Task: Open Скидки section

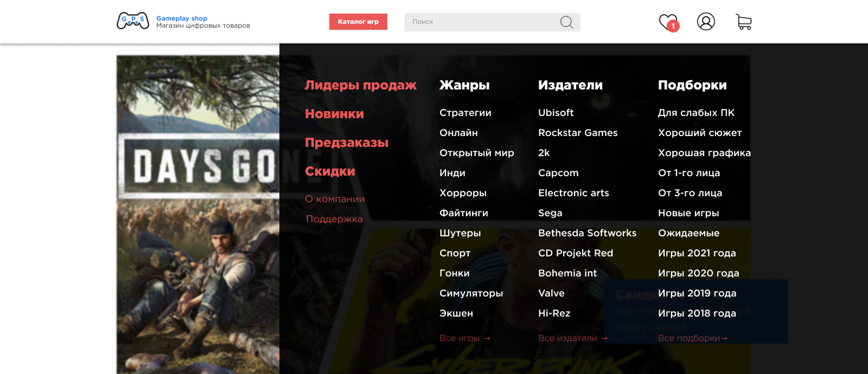Action: [x=330, y=171]
